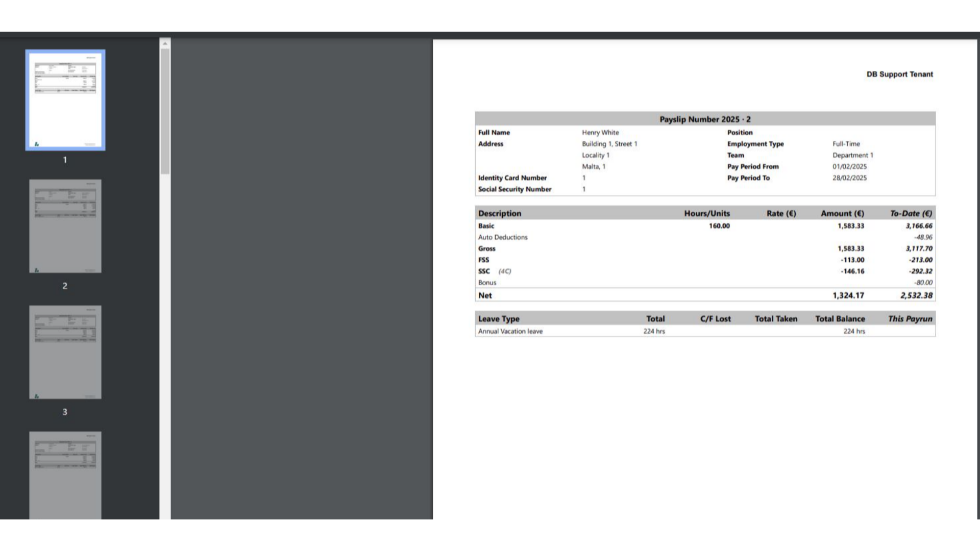Click the employee name Henry White
This screenshot has width=980, height=551.
coord(600,132)
